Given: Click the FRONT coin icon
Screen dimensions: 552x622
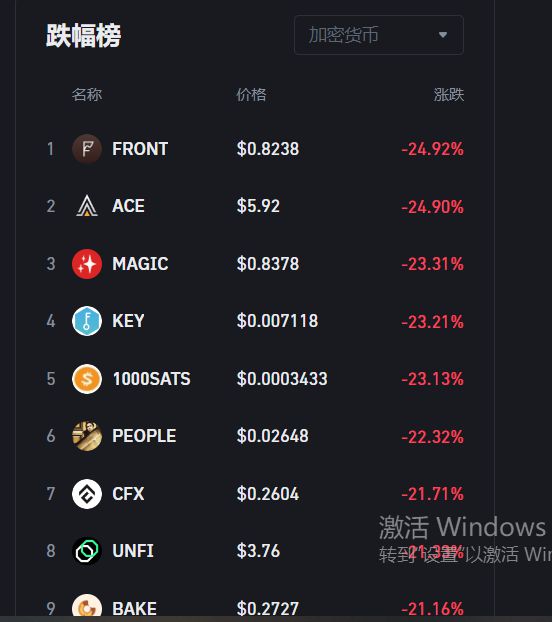Looking at the screenshot, I should pyautogui.click(x=87, y=149).
